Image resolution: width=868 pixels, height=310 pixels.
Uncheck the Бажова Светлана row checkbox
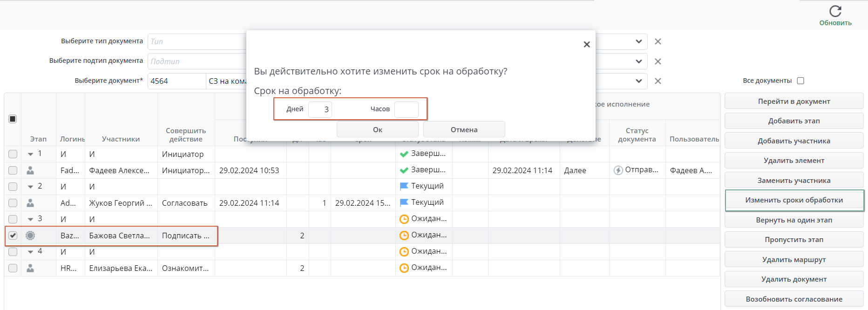tap(13, 236)
